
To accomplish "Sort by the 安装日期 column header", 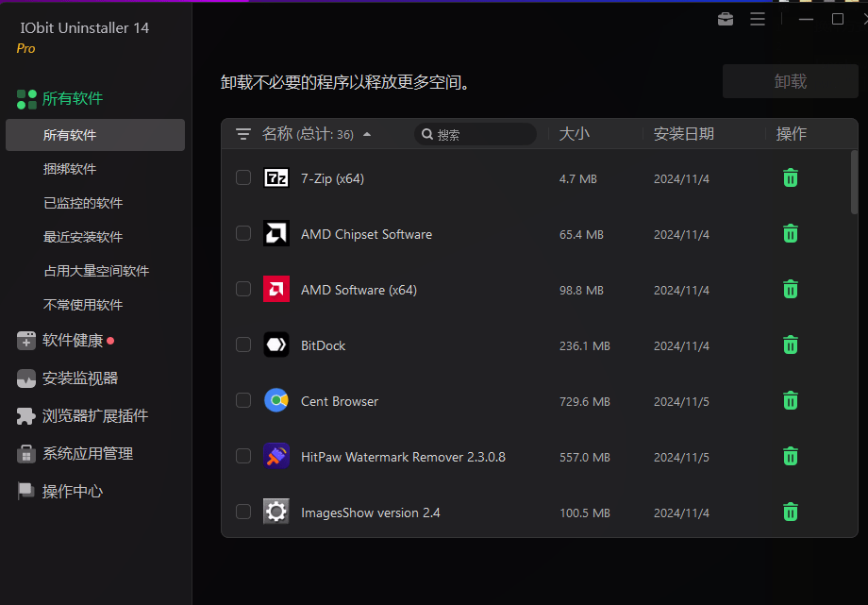I will [x=684, y=133].
